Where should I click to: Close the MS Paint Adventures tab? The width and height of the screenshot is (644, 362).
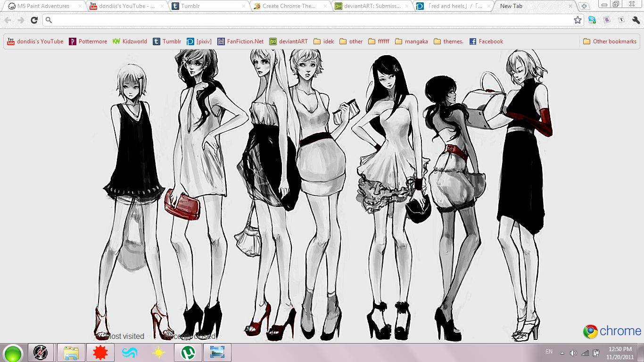[81, 7]
